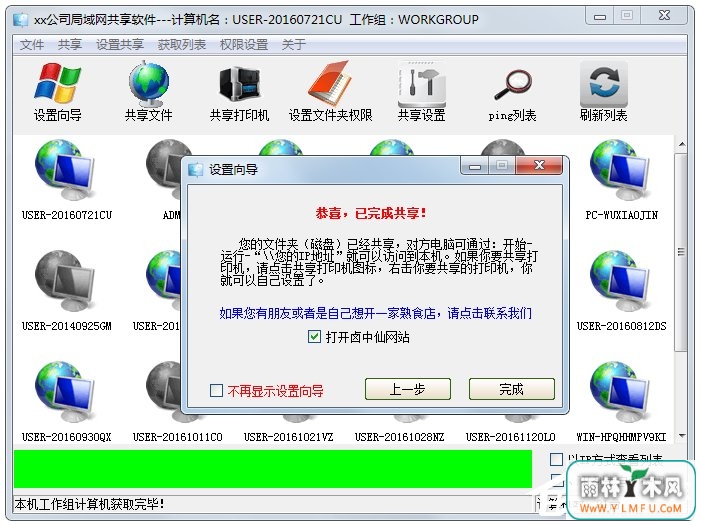Click the 上一步 button
This screenshot has width=701, height=525.
408,389
